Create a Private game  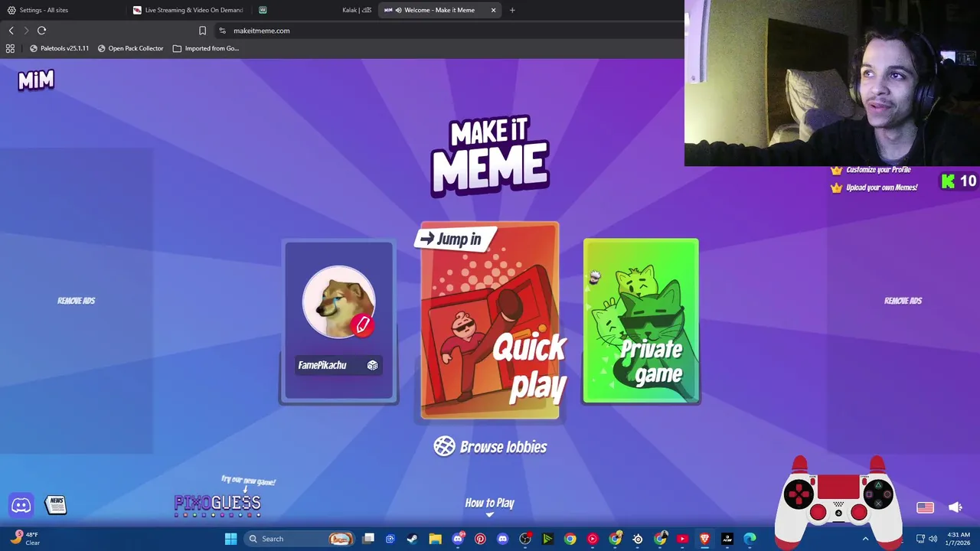[641, 321]
